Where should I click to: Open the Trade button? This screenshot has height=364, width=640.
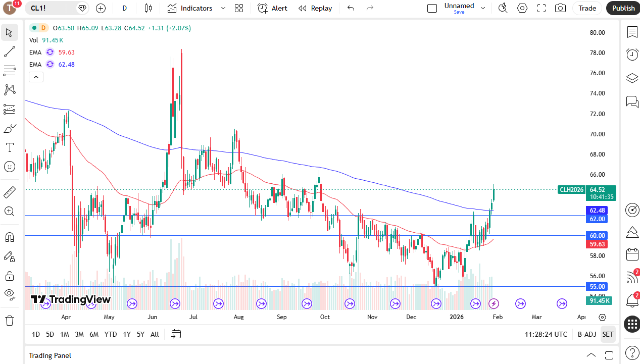click(587, 8)
